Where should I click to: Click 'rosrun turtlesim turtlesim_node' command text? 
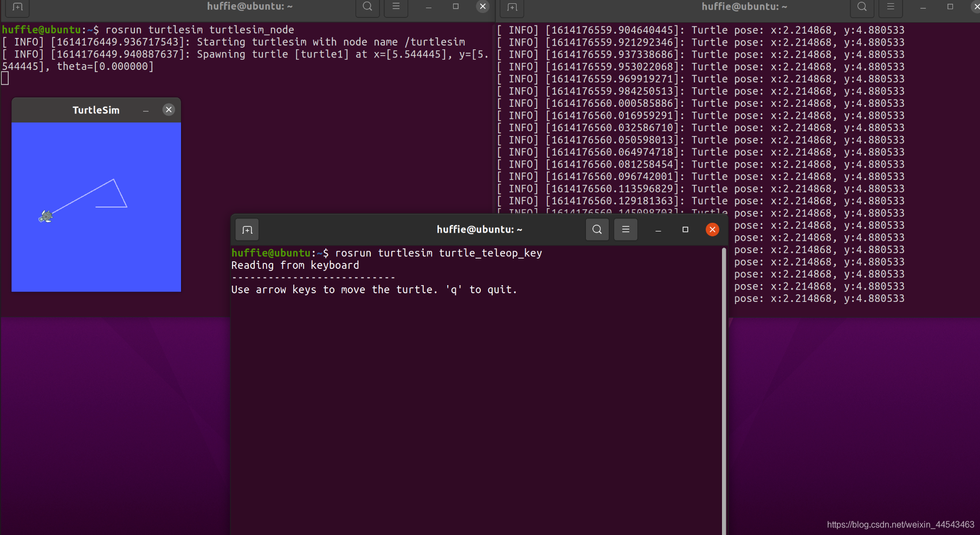coord(199,30)
